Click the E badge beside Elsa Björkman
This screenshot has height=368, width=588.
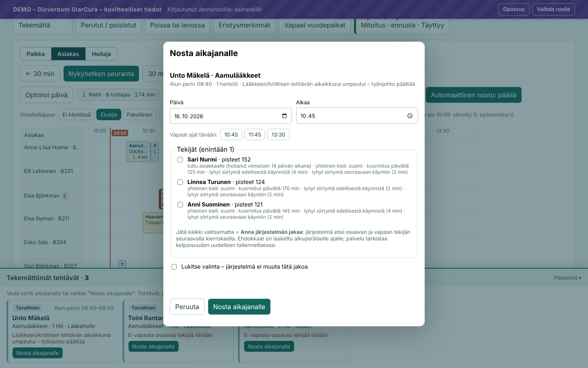(x=65, y=196)
